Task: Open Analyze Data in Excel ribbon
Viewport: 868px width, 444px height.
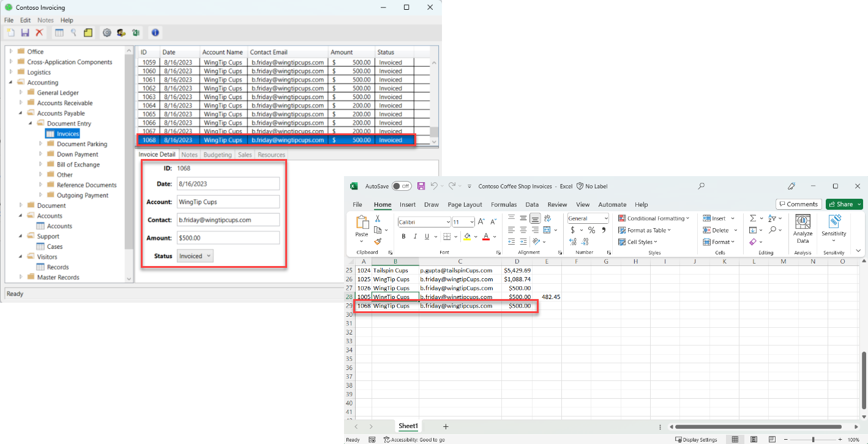Action: click(x=803, y=230)
